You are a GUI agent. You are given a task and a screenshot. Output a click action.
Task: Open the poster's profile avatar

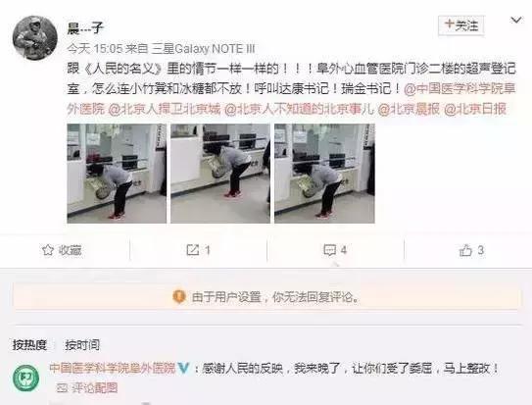[x=34, y=37]
